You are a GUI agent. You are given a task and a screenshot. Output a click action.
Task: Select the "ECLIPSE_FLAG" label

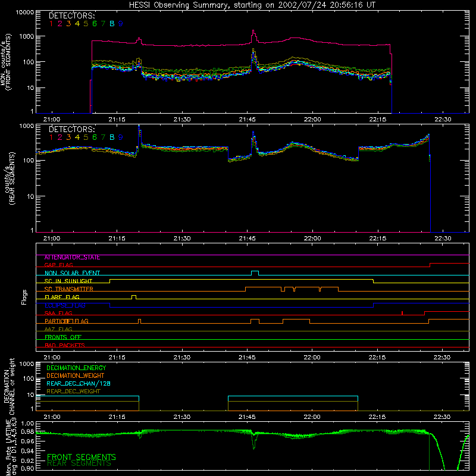coord(65,305)
